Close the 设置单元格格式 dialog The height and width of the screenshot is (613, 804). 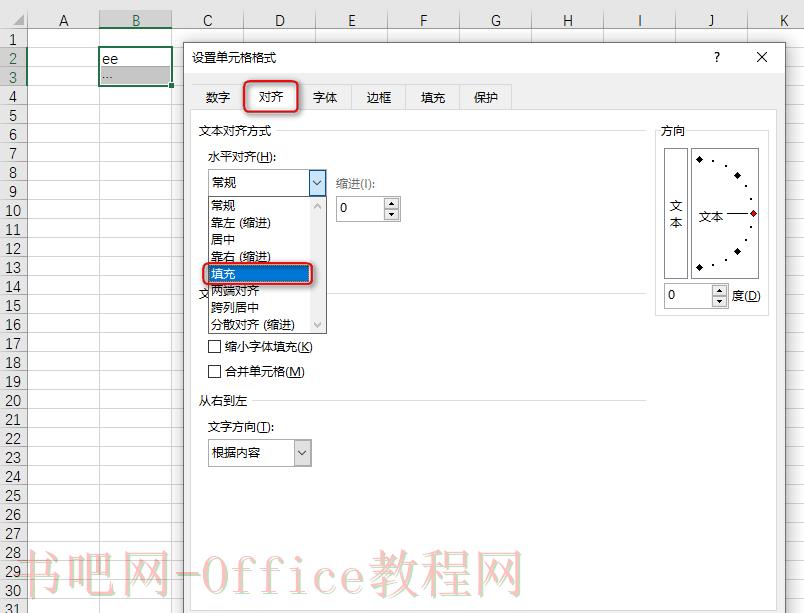[x=762, y=57]
